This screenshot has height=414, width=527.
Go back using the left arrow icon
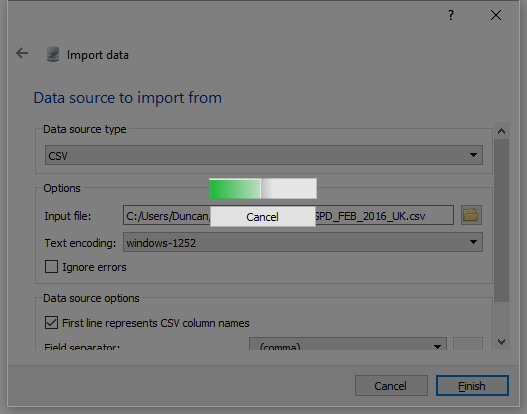[x=22, y=53]
